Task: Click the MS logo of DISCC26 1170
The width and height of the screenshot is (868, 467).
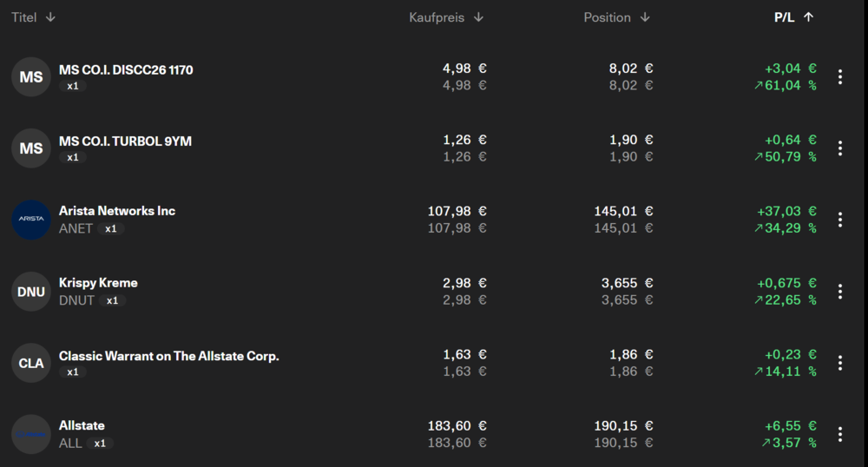Action: (31, 77)
